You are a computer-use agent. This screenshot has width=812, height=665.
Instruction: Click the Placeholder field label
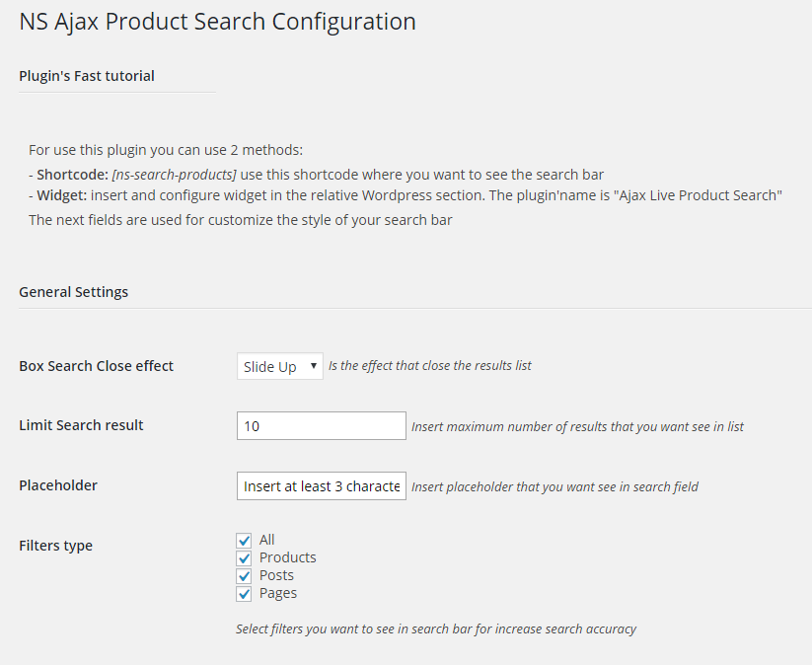coord(58,485)
